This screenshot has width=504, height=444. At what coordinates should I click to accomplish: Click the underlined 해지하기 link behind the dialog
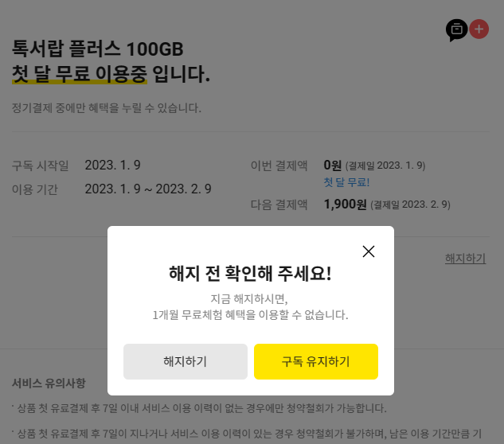[465, 259]
